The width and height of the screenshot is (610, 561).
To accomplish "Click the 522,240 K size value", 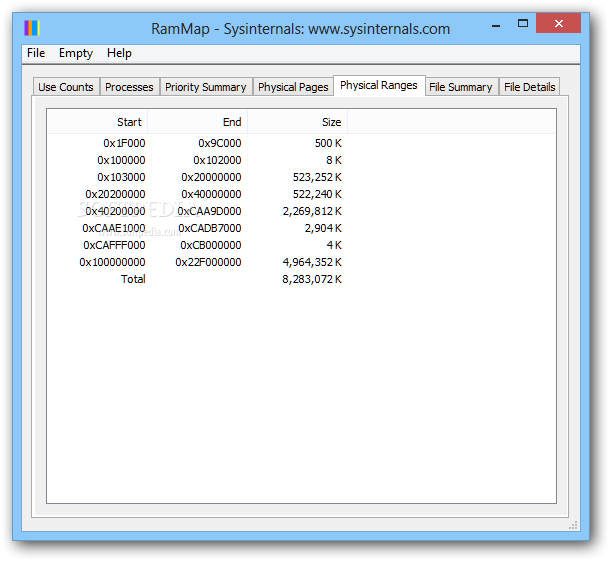I will coord(317,194).
